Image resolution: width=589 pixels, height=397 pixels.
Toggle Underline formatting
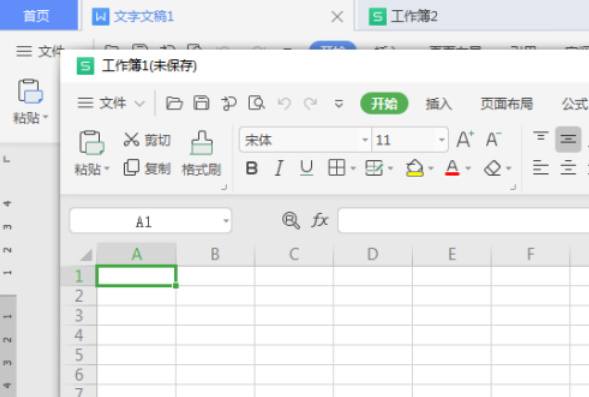[307, 168]
